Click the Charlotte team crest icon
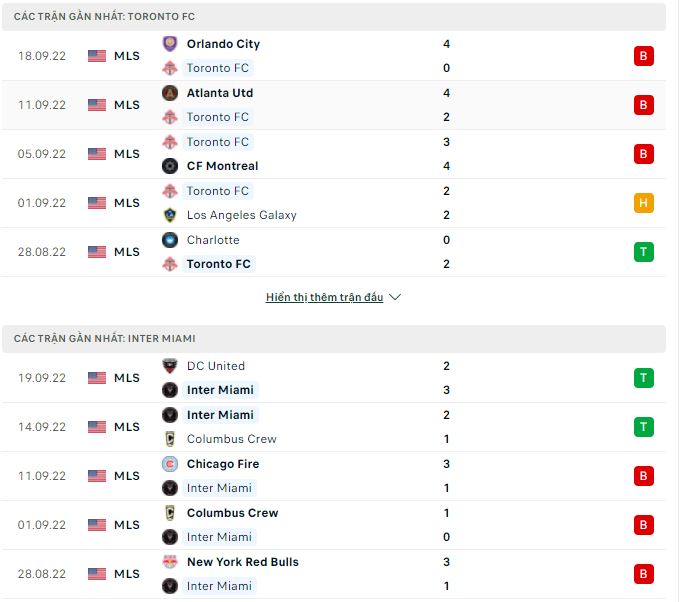Screen dimensions: 679x602 coord(169,240)
